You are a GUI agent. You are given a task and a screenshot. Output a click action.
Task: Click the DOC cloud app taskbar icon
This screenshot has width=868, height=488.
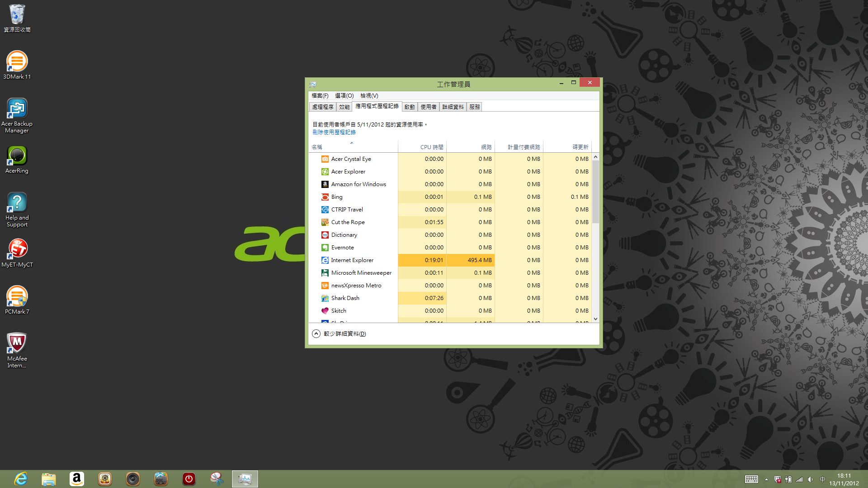coord(161,479)
